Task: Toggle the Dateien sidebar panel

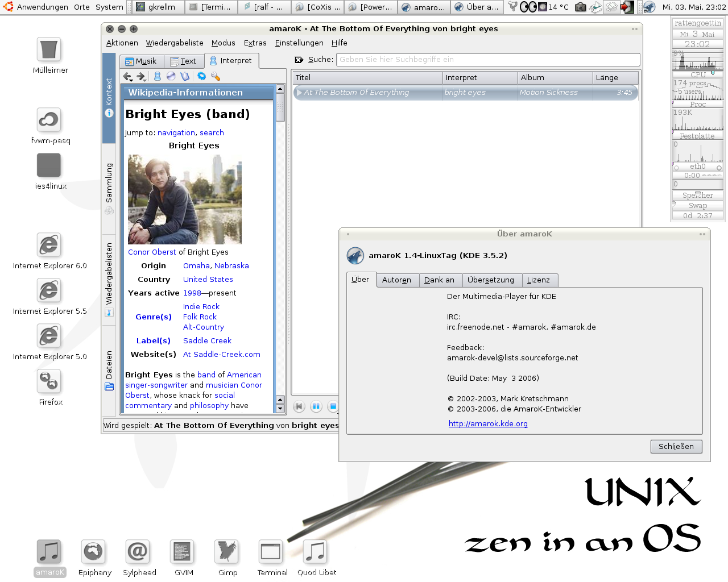Action: pyautogui.click(x=109, y=371)
